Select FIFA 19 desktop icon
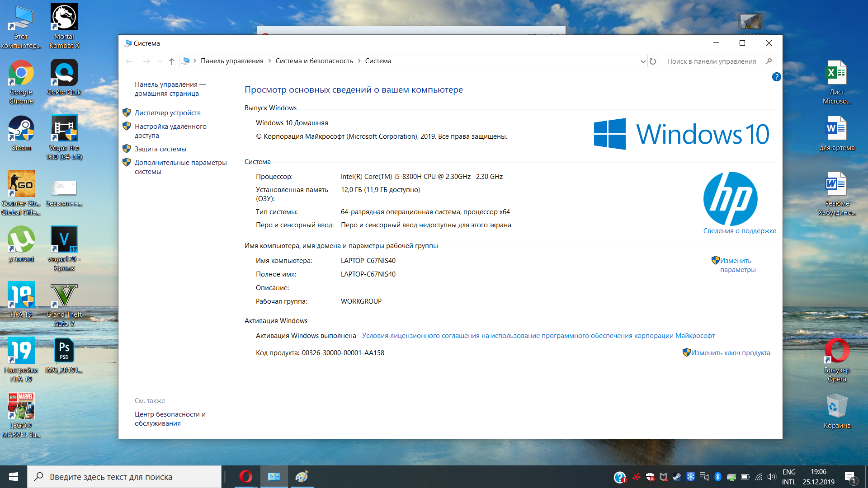This screenshot has height=488, width=868. click(x=21, y=300)
